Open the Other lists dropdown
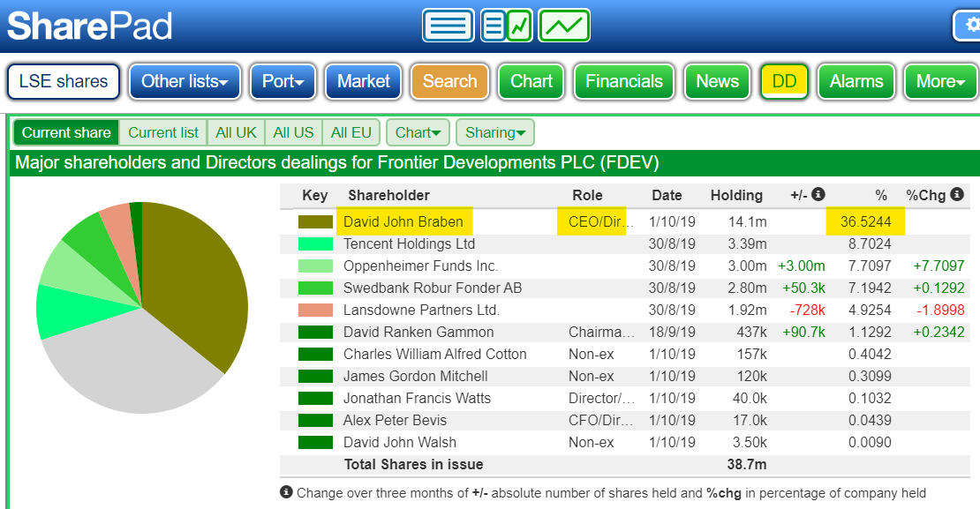 coord(185,81)
